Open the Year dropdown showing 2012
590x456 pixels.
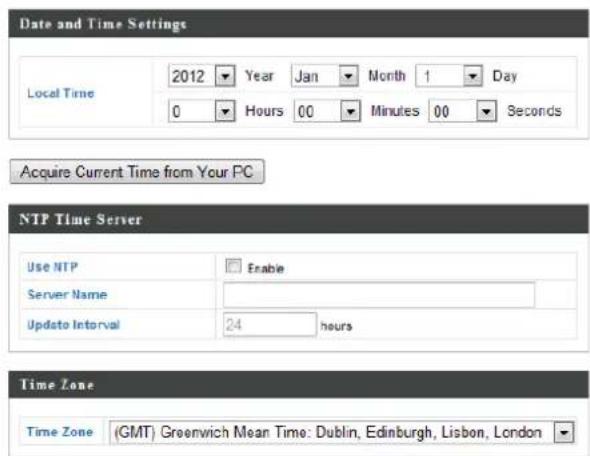click(x=202, y=76)
